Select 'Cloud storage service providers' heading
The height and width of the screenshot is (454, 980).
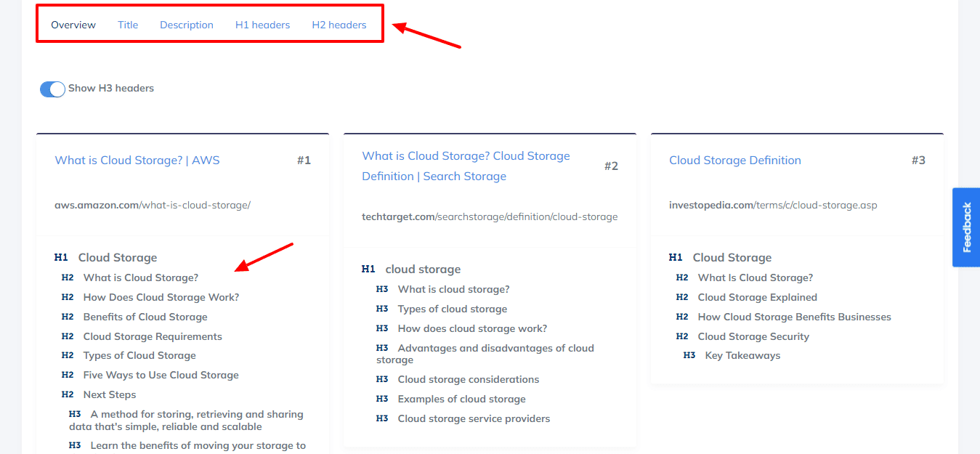pos(474,418)
